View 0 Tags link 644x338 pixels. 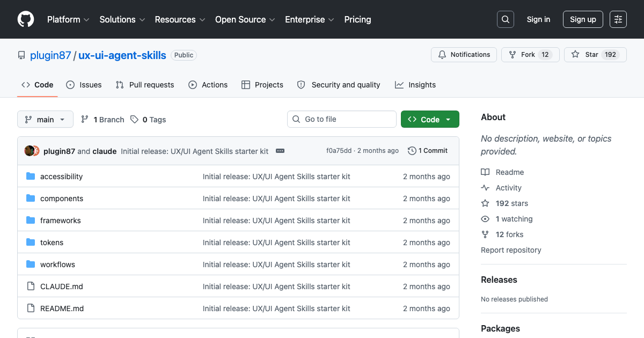pyautogui.click(x=148, y=120)
